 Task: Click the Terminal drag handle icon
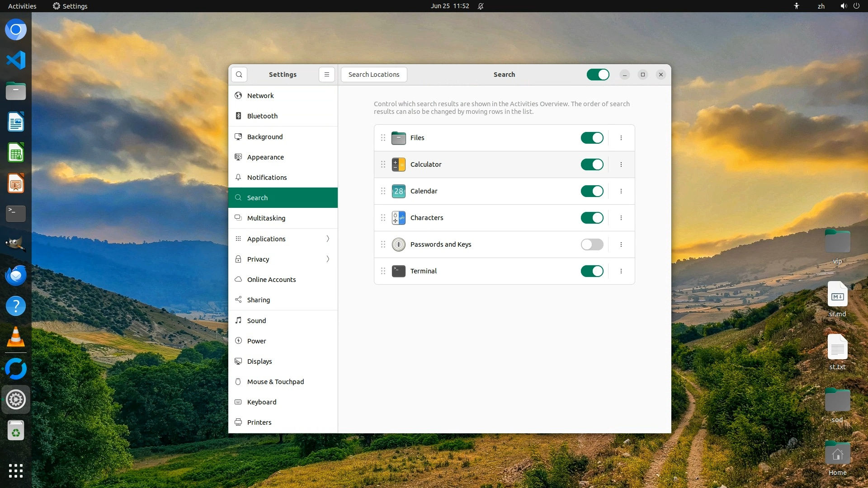point(383,271)
